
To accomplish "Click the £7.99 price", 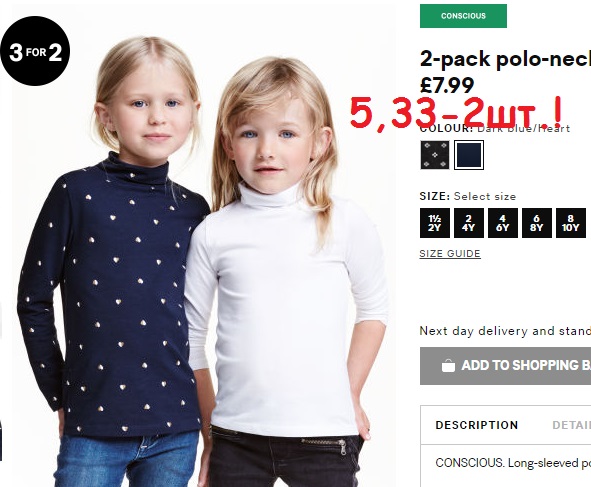I will pyautogui.click(x=447, y=85).
